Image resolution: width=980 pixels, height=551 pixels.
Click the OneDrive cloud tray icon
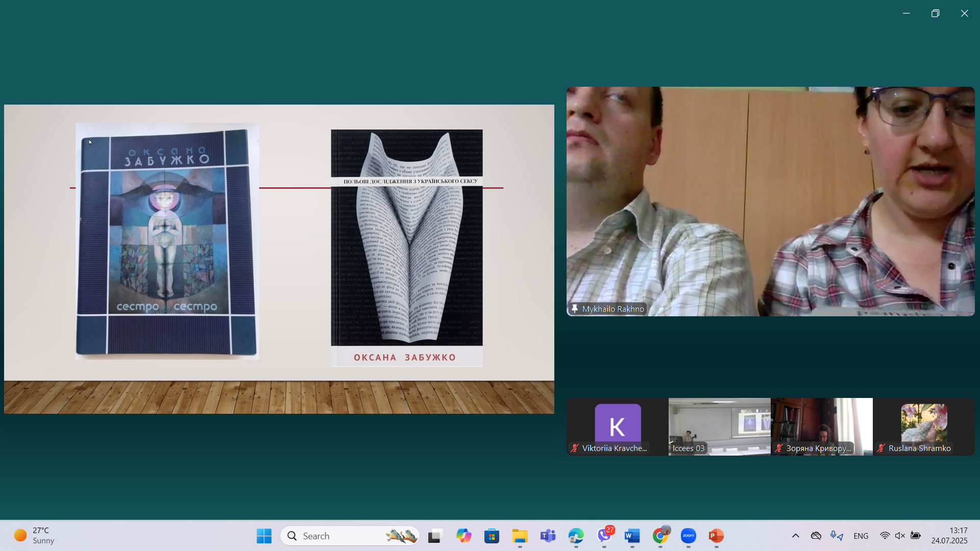[816, 536]
